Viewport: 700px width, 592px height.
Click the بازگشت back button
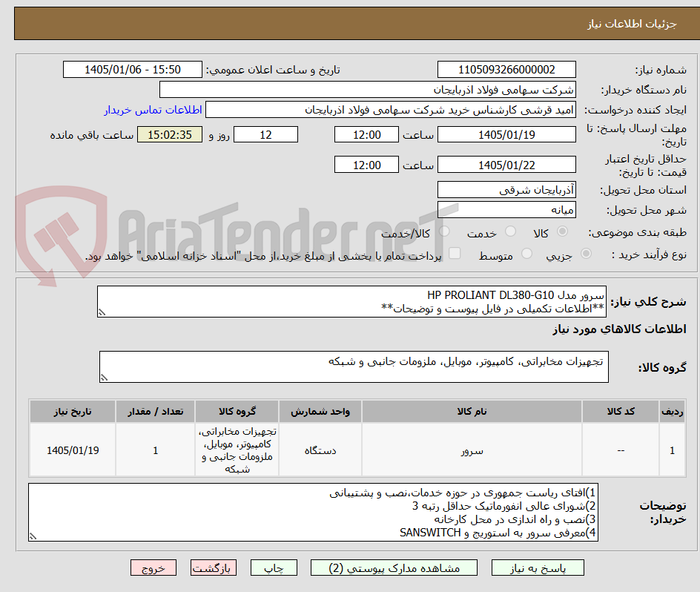click(x=214, y=568)
